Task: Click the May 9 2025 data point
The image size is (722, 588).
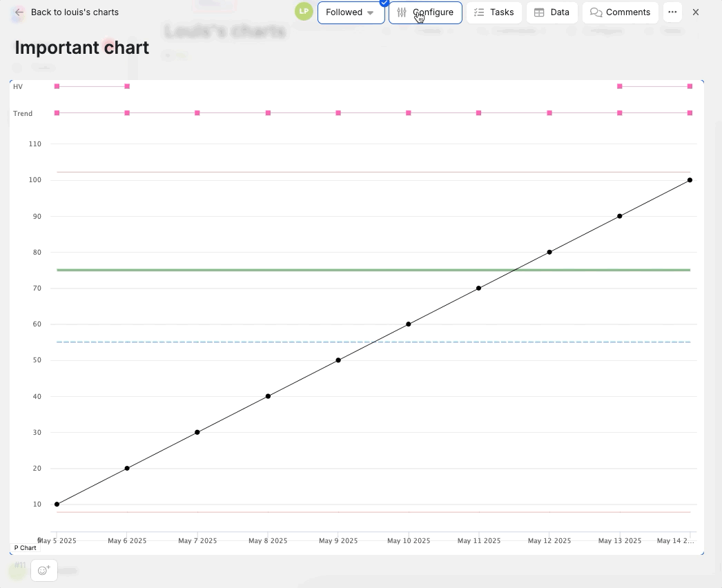Action: [x=338, y=360]
